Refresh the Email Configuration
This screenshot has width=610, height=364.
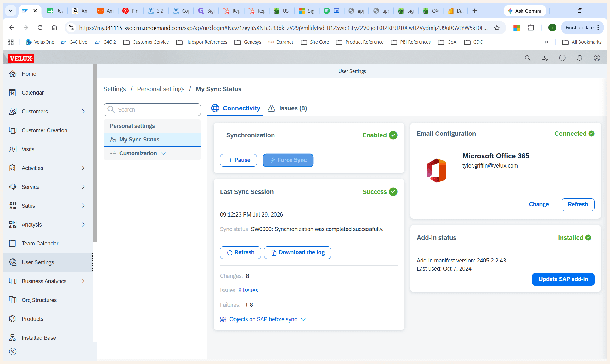pyautogui.click(x=578, y=205)
